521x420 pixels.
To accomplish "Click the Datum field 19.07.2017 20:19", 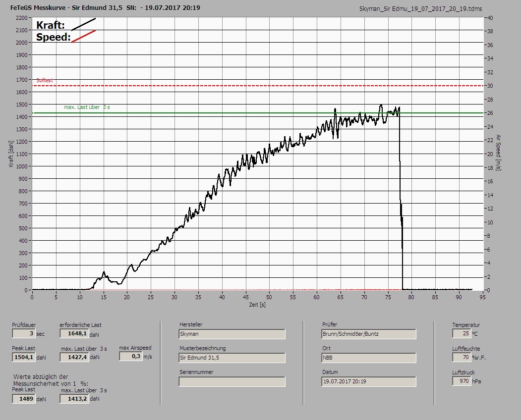I will click(369, 381).
